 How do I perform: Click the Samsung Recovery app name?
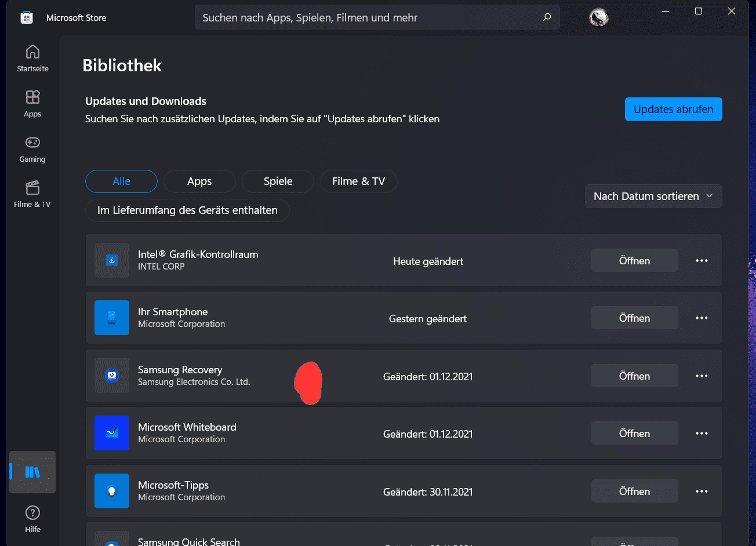coord(180,370)
